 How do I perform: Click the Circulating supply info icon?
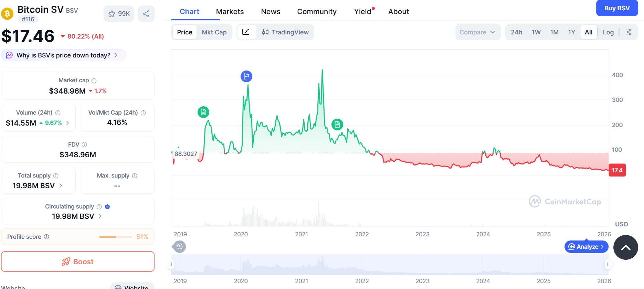tap(99, 207)
